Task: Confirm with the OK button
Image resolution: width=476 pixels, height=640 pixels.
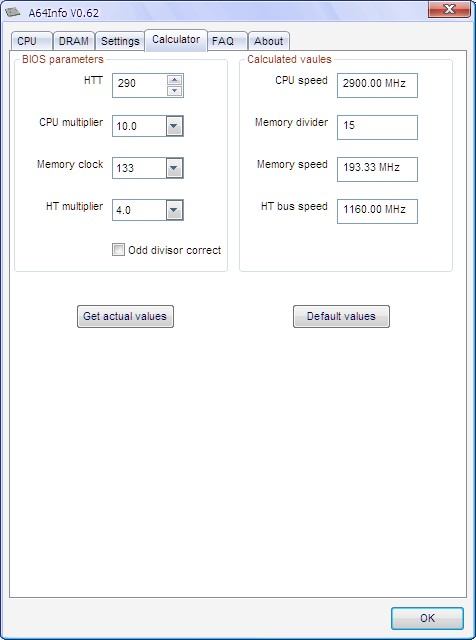Action: [x=427, y=618]
